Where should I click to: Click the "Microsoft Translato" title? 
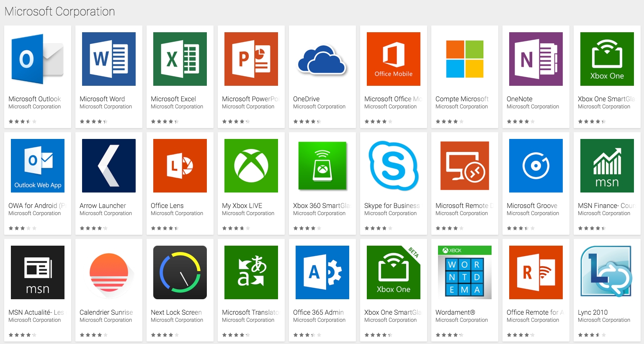point(250,312)
